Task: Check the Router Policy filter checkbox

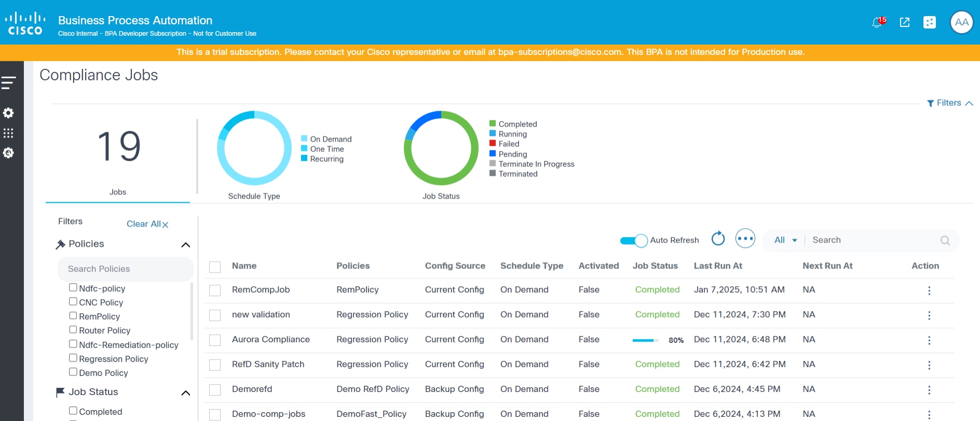Action: [73, 329]
